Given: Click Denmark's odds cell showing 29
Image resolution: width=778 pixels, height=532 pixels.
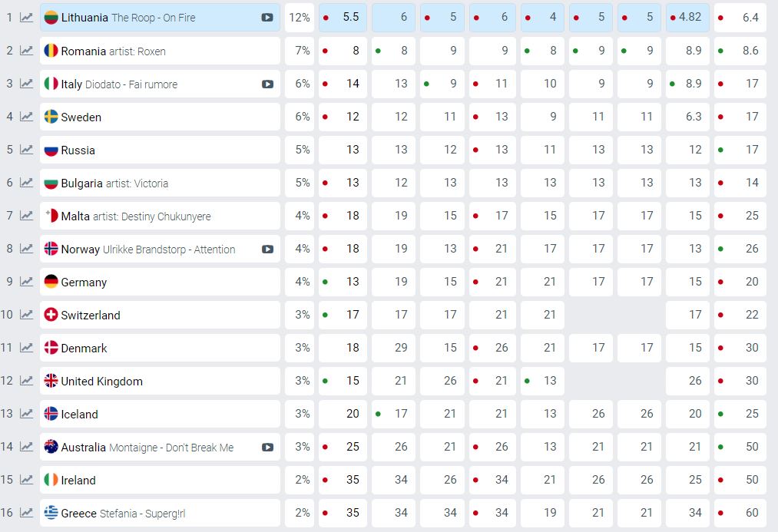Looking at the screenshot, I should (393, 348).
